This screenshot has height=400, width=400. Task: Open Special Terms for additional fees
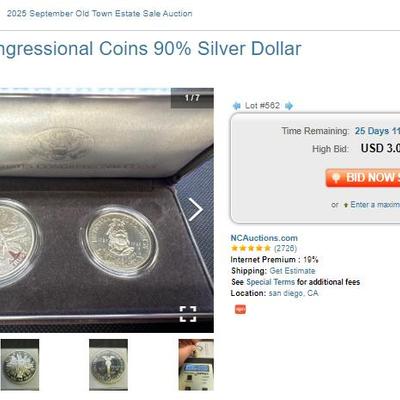[x=270, y=282]
